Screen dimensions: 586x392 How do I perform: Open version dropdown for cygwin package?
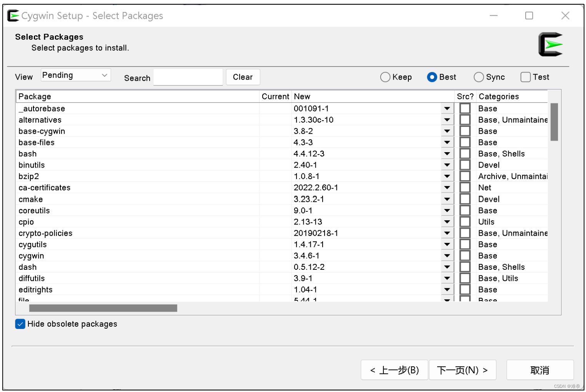click(x=447, y=256)
